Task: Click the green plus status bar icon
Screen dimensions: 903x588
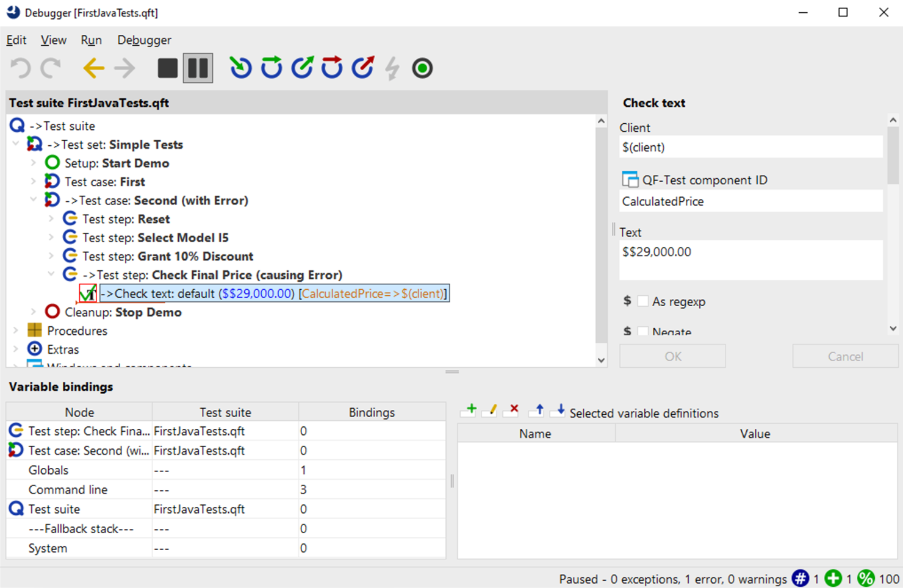Action: [833, 578]
